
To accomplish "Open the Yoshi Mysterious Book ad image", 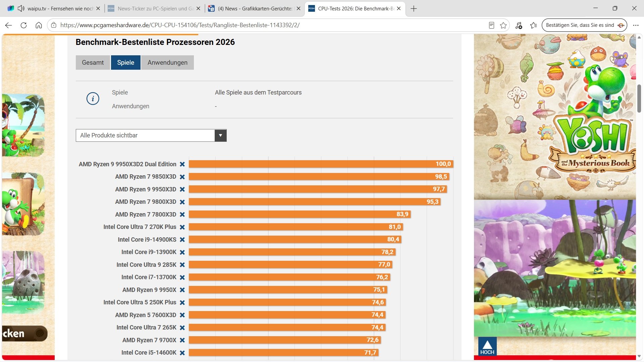I will click(x=555, y=117).
